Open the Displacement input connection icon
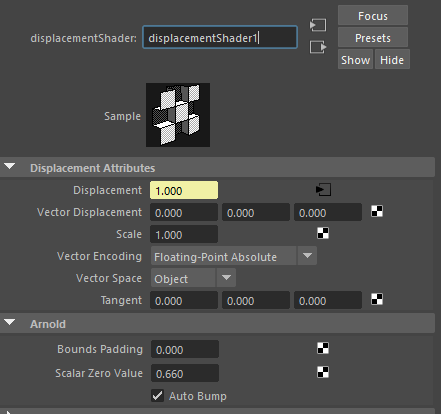This screenshot has height=414, width=441. [x=323, y=190]
